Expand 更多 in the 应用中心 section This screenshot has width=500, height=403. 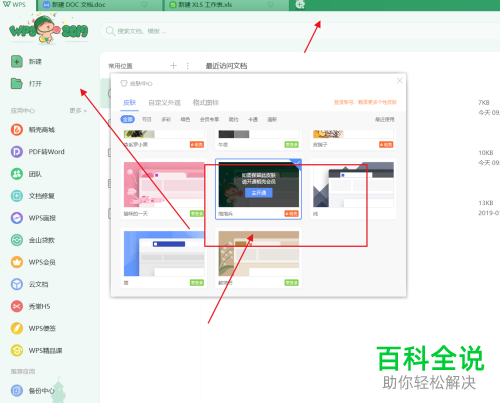[x=78, y=110]
